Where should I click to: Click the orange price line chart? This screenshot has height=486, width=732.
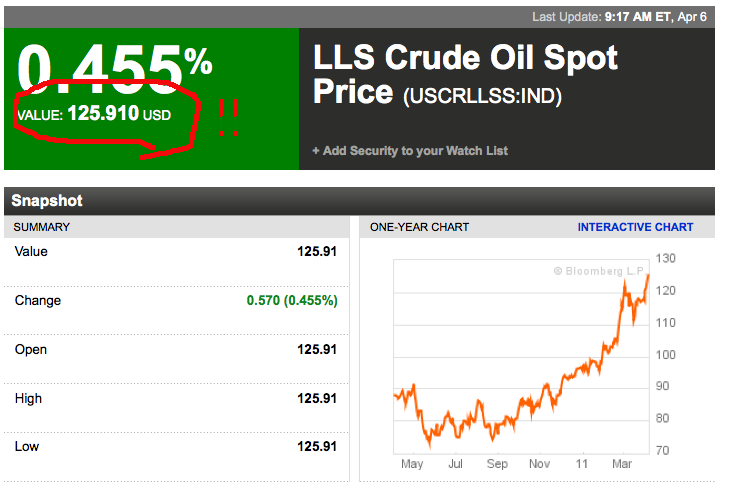click(520, 390)
